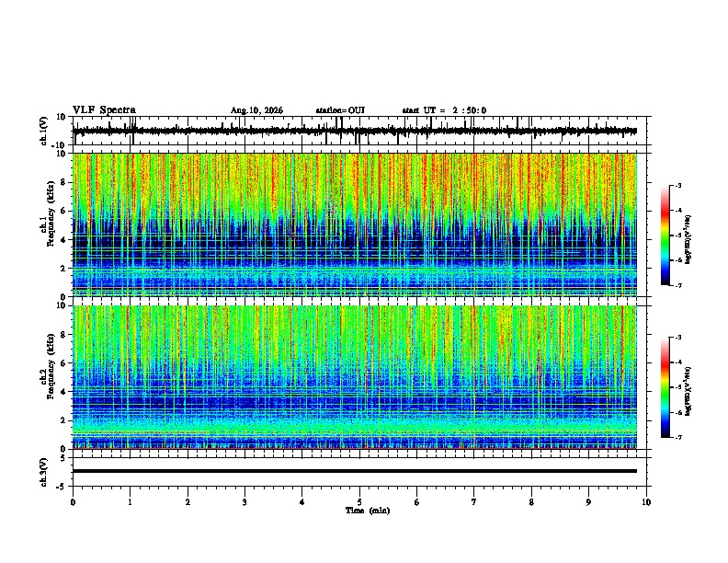Click the "5" tick on ch.3(V) axis
Image resolution: width=728 pixels, height=563 pixels.
pyautogui.click(x=63, y=457)
